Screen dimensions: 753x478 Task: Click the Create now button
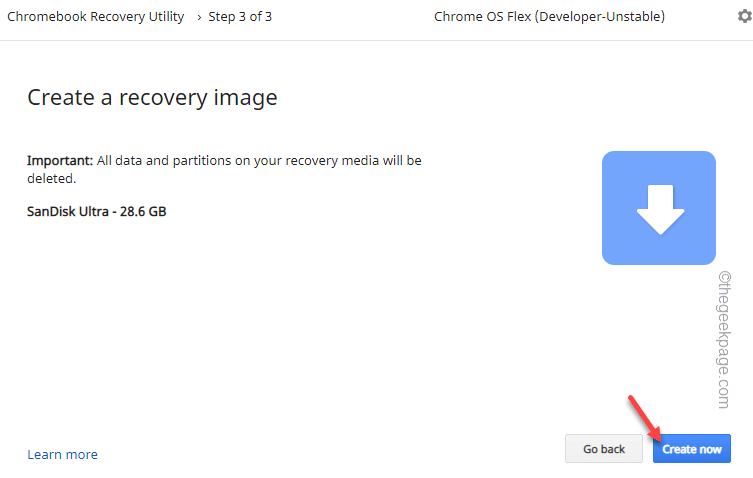click(x=692, y=449)
